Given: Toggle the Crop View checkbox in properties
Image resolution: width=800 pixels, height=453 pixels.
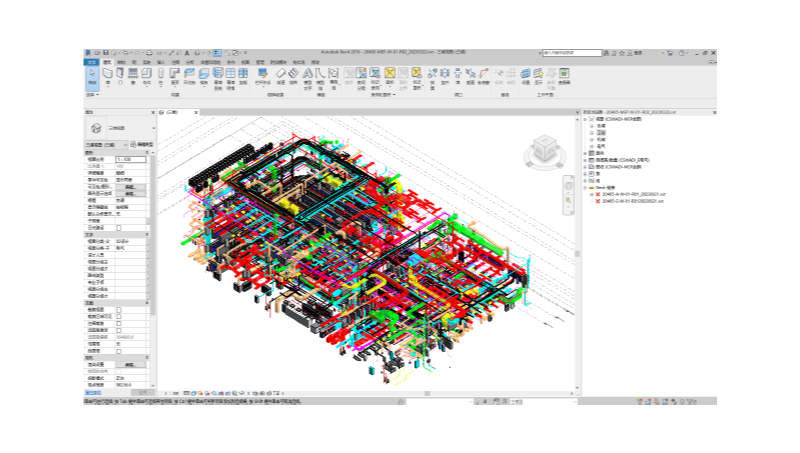Looking at the screenshot, I should [x=119, y=310].
